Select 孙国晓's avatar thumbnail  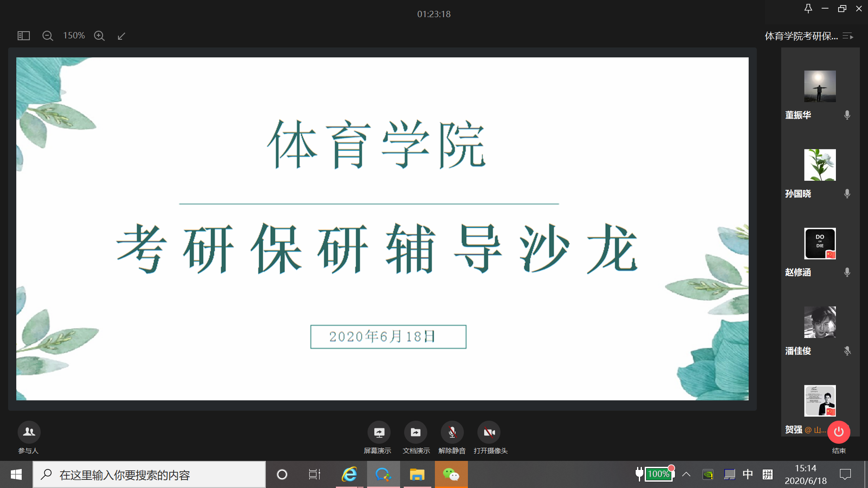(820, 165)
